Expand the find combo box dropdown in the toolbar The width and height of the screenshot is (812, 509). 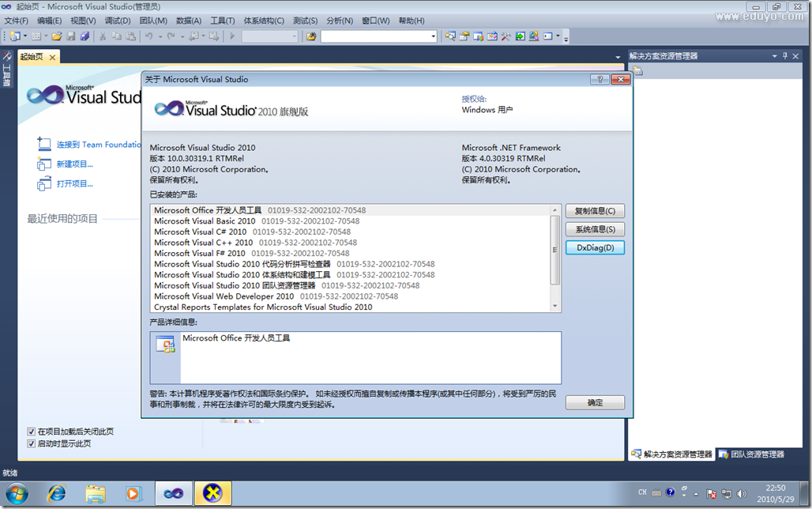433,36
